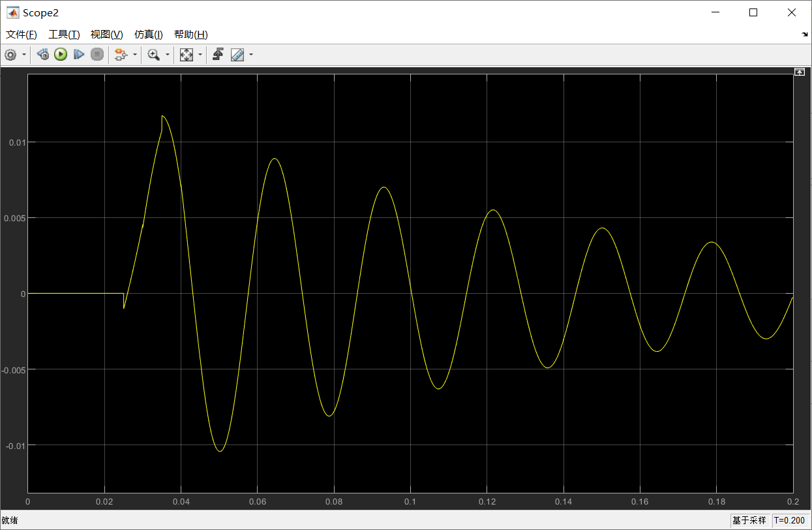Image resolution: width=812 pixels, height=530 pixels.
Task: Click the MATLAB logo in the Scope2 title bar
Action: [x=12, y=12]
